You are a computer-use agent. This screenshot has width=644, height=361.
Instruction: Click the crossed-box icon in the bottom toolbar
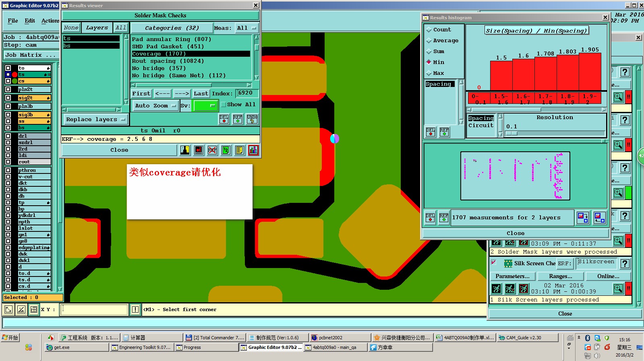click(21, 309)
